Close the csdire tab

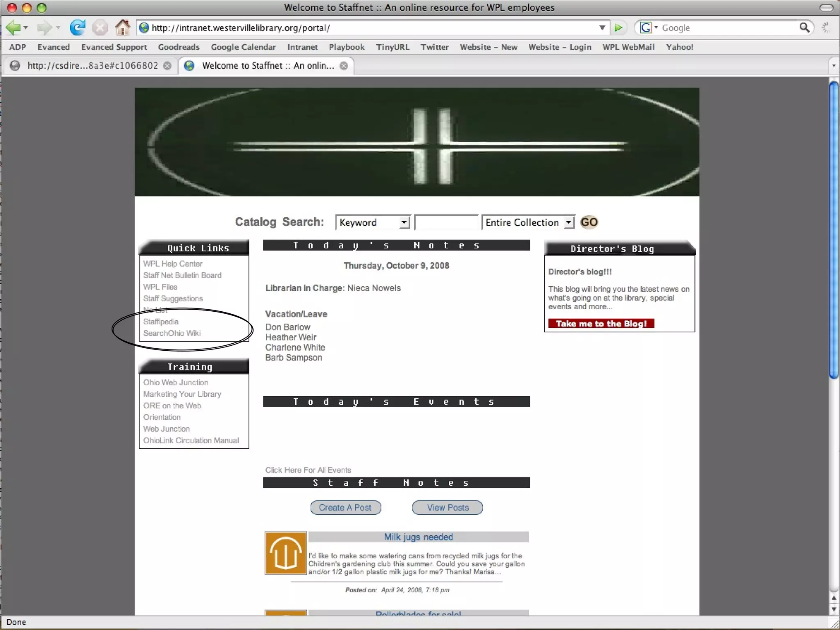pos(167,66)
